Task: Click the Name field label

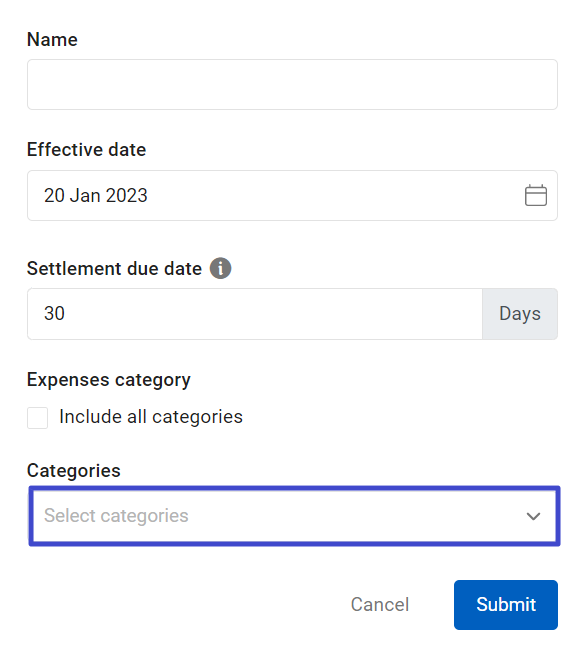Action: (x=52, y=40)
